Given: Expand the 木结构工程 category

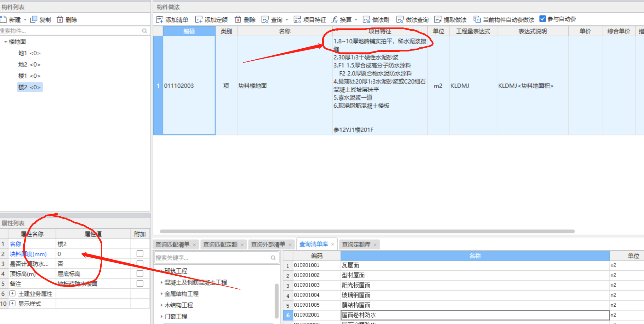Looking at the screenshot, I should click(162, 305).
